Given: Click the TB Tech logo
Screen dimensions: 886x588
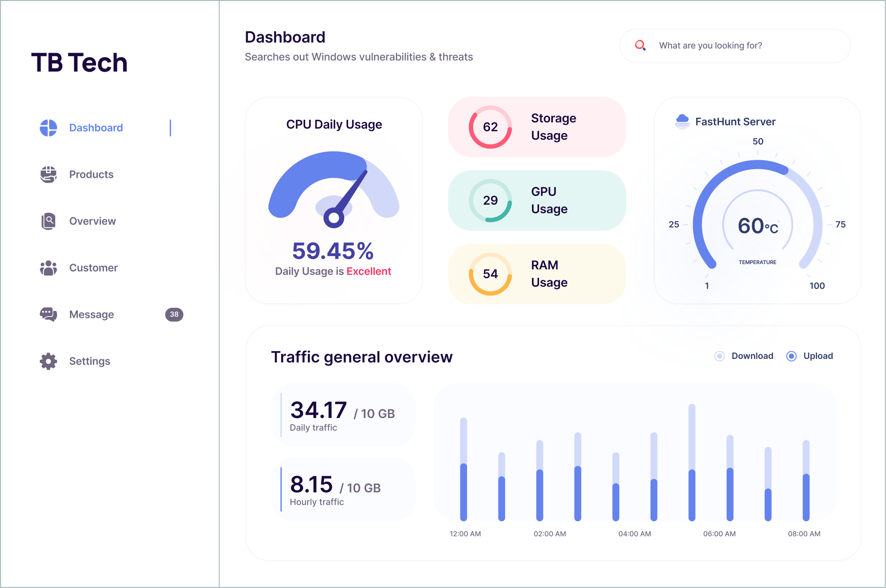Looking at the screenshot, I should click(x=79, y=63).
